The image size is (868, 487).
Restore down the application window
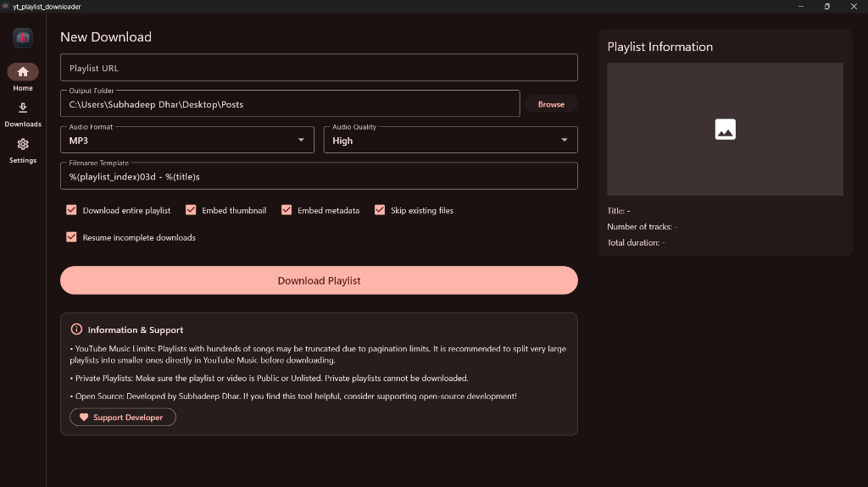[x=827, y=6]
